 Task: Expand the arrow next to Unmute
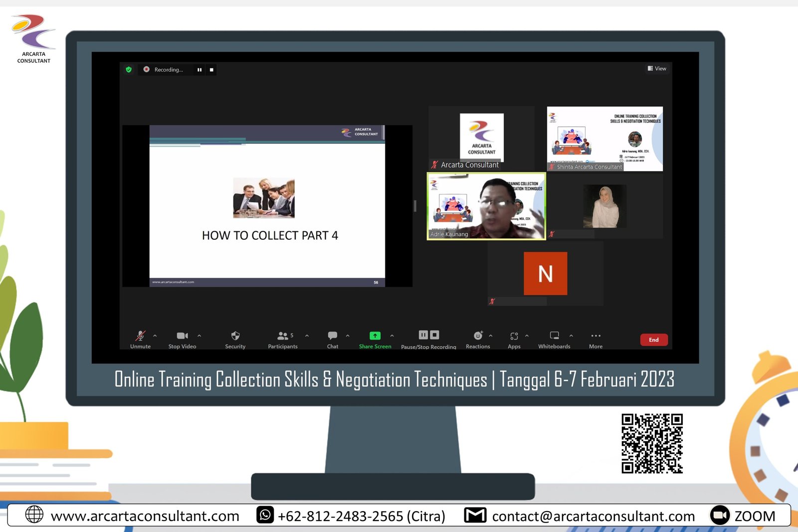point(155,336)
